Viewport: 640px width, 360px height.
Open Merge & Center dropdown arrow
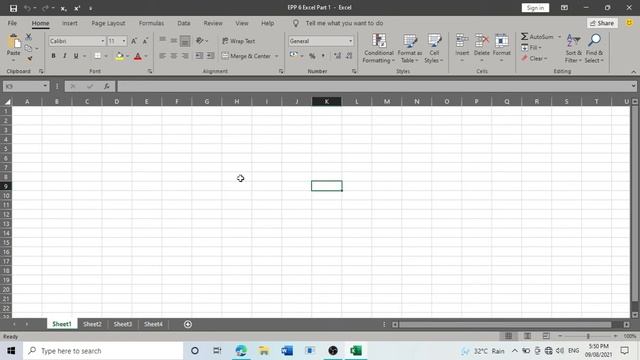tap(276, 56)
